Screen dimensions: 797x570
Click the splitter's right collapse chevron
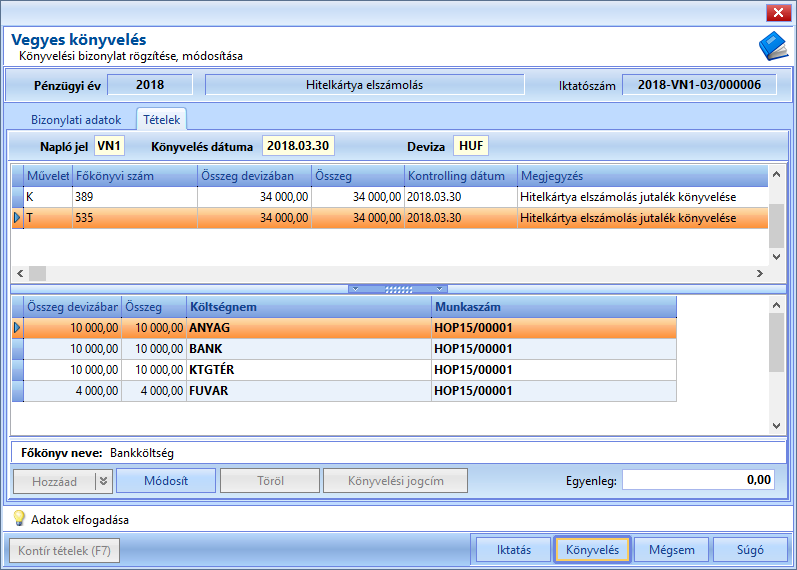tap(440, 289)
